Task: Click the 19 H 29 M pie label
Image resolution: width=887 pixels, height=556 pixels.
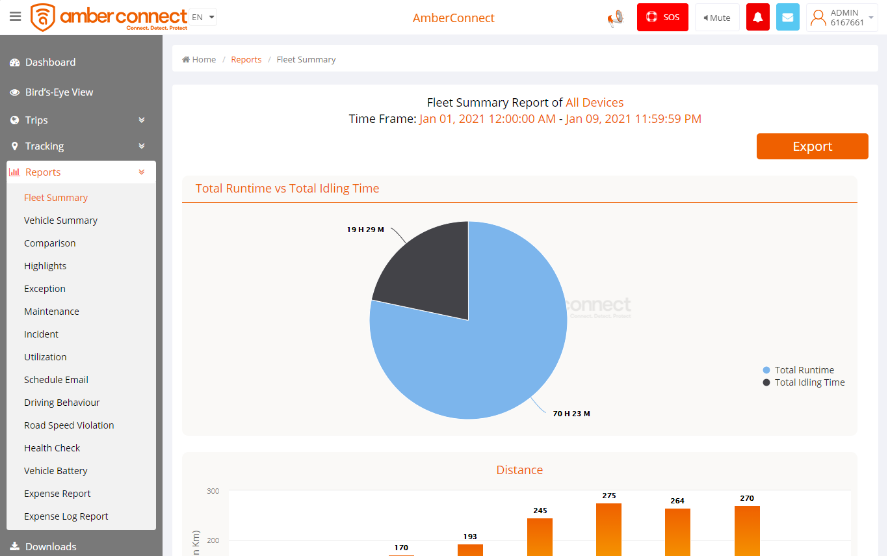Action: pos(365,230)
